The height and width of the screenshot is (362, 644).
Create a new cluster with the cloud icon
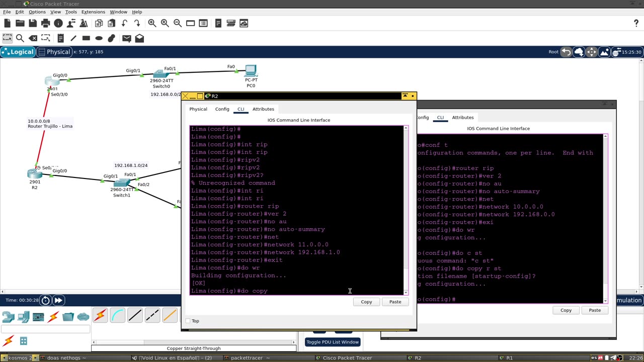coord(579,52)
